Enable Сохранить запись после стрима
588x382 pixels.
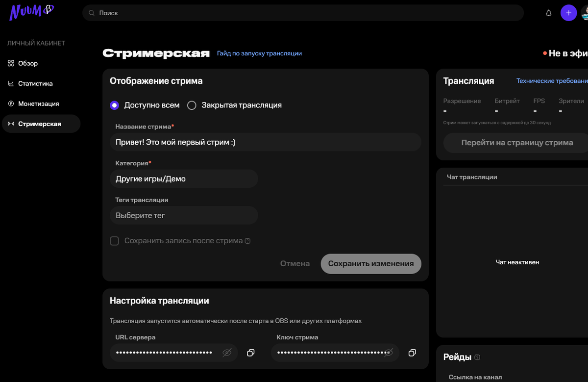[114, 241]
